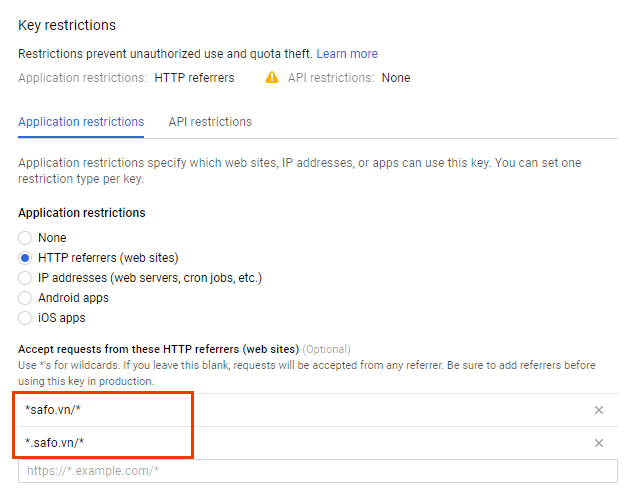Click the Android apps label text
The height and width of the screenshot is (495, 630).
pos(74,298)
